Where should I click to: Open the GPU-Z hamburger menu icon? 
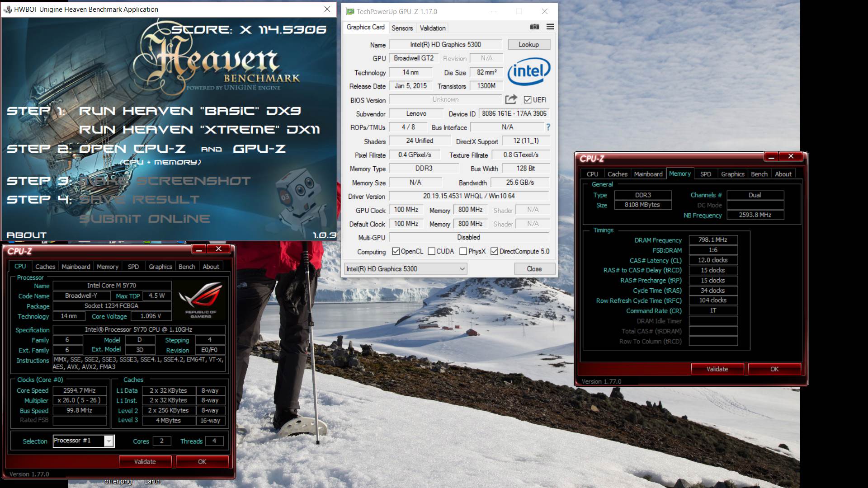point(550,27)
